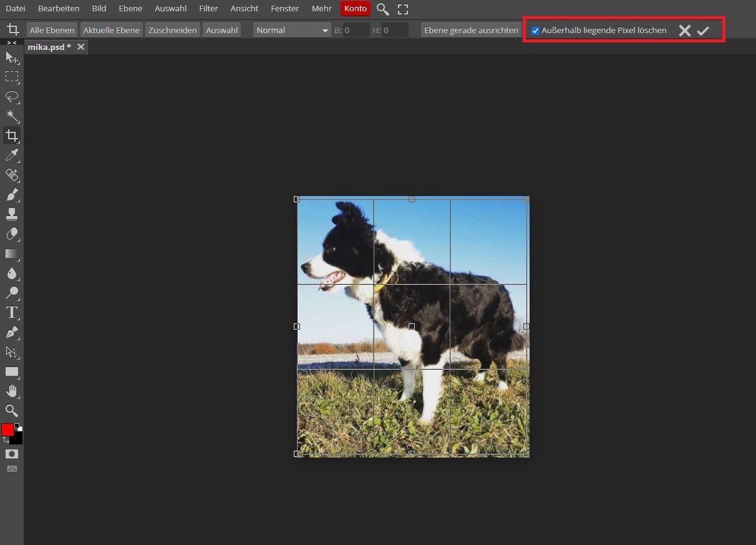The width and height of the screenshot is (756, 545).
Task: Toggle fullscreen mode icon in menu bar
Action: point(403,9)
